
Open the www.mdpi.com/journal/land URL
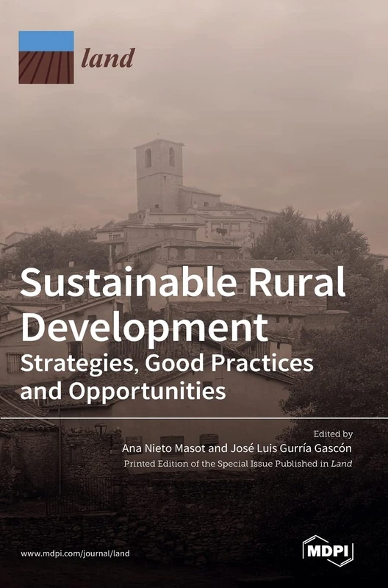tap(76, 553)
